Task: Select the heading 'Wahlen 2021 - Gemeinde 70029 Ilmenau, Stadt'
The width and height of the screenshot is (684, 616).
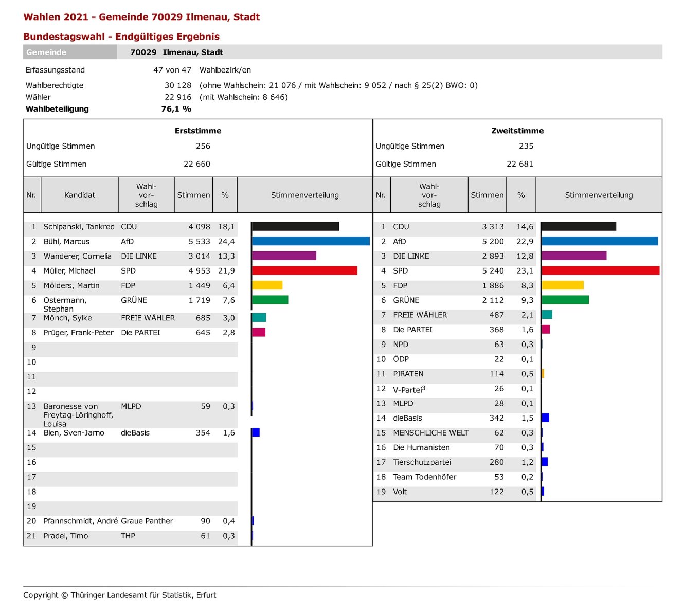Action: coord(141,17)
